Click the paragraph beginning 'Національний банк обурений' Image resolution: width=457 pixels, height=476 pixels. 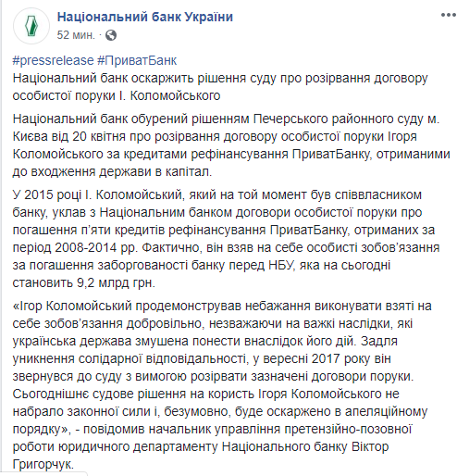coord(231,145)
